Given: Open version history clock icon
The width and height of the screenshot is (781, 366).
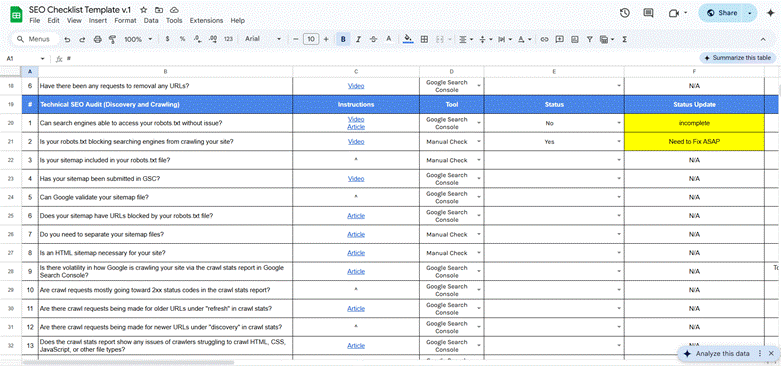Looking at the screenshot, I should click(x=625, y=13).
